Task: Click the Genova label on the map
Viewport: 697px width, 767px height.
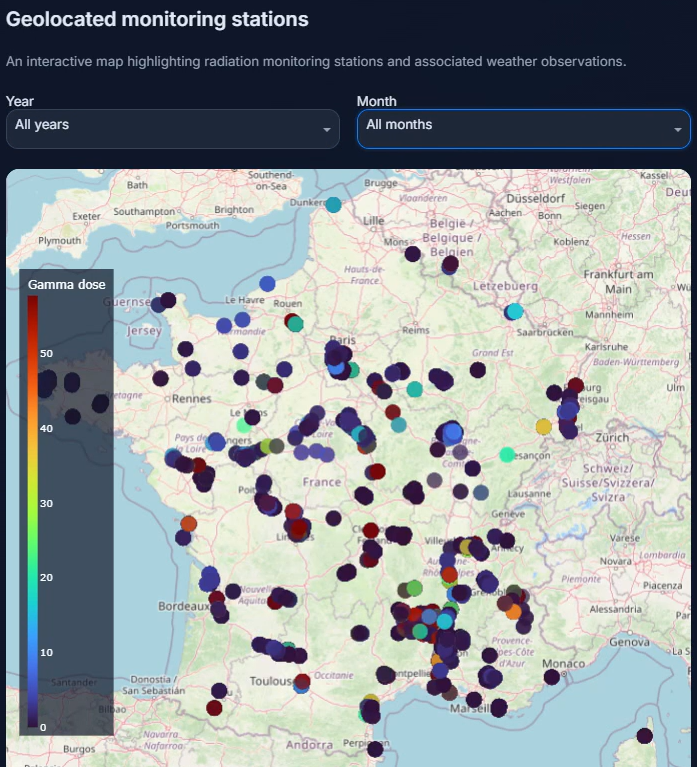Action: (x=630, y=642)
